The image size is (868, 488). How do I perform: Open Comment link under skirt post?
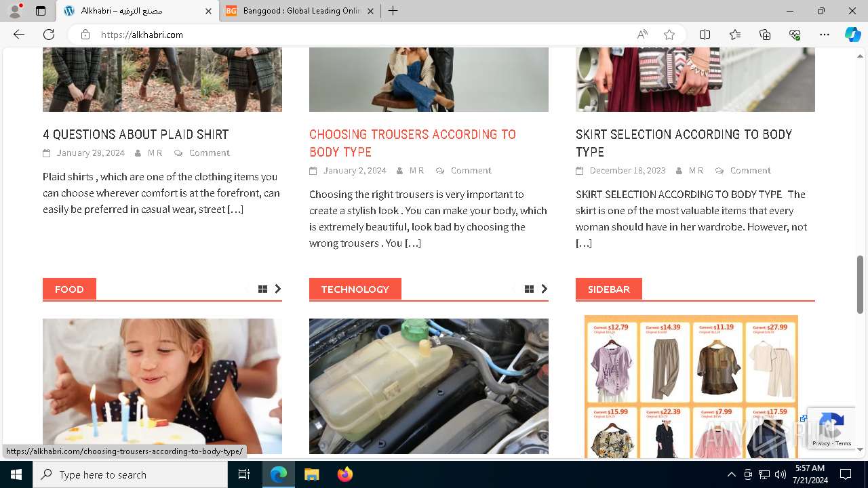click(x=750, y=171)
